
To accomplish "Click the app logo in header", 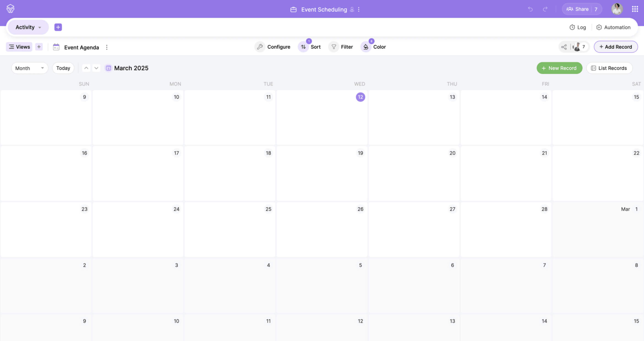I will (x=10, y=9).
